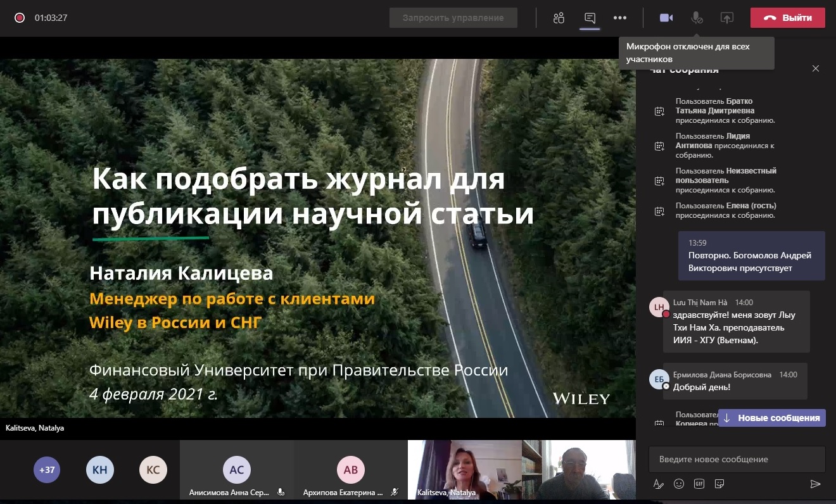
Task: Click the message from Luu Thị Nam Hà
Action: [x=737, y=322]
